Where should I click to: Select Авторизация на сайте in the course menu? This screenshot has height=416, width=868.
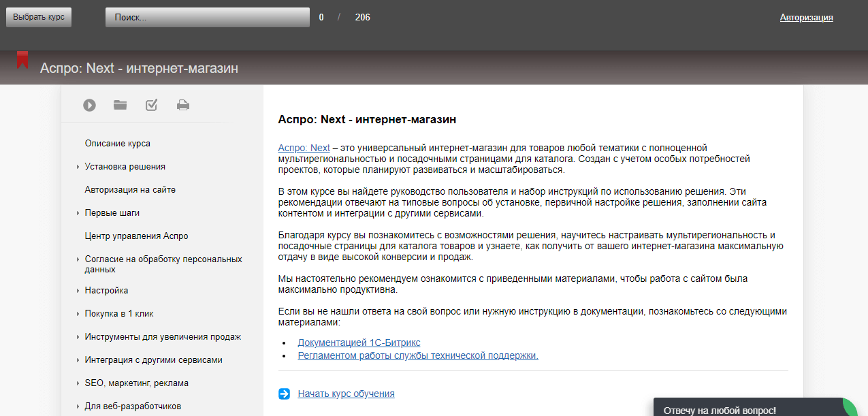click(x=130, y=190)
